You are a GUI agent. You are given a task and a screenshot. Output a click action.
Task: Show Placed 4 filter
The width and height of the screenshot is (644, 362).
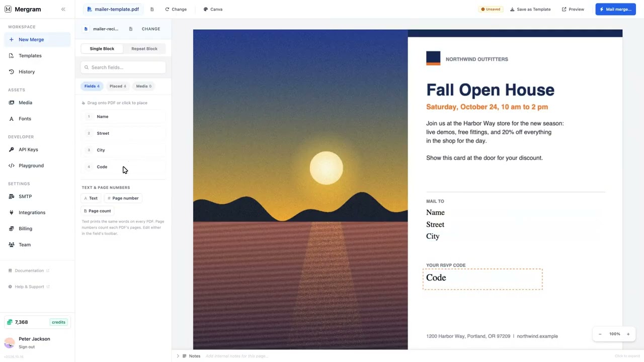click(118, 86)
